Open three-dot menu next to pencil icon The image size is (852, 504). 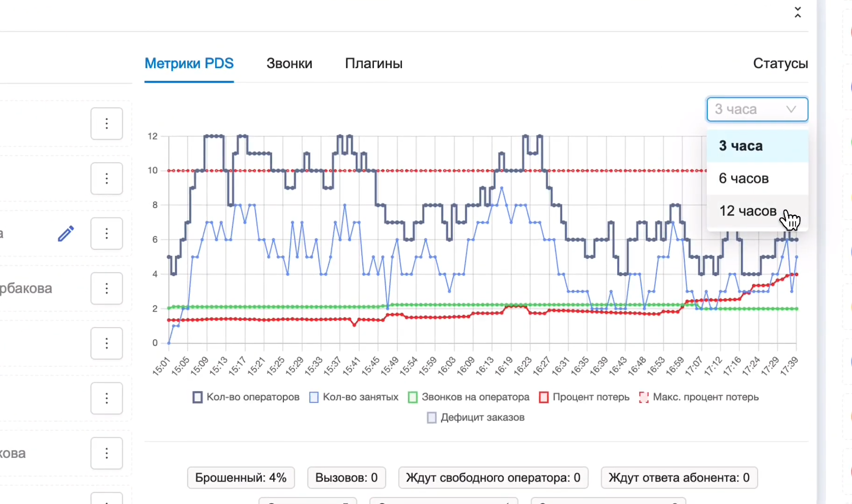tap(106, 233)
